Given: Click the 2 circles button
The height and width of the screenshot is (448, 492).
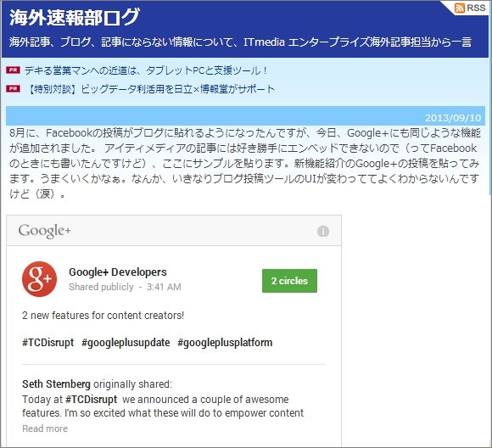Looking at the screenshot, I should 289,281.
